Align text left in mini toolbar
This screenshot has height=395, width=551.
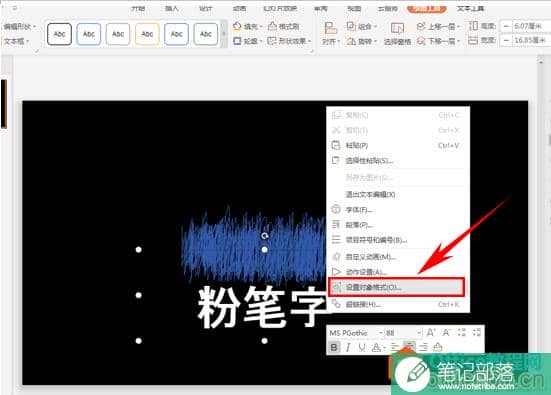point(395,347)
